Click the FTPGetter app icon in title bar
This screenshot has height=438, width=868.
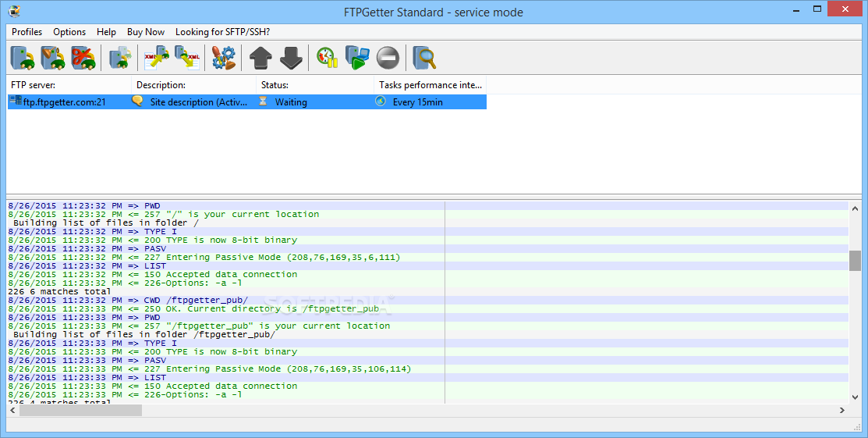click(x=14, y=11)
